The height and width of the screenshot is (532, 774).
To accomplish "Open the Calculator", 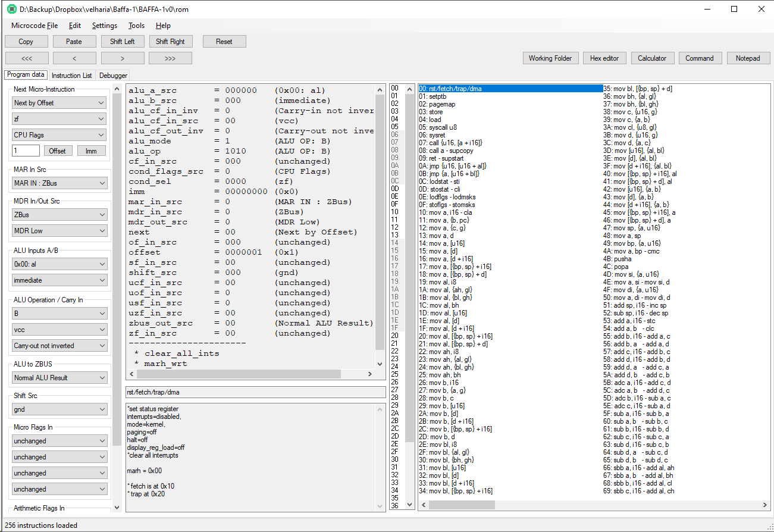I will 653,58.
